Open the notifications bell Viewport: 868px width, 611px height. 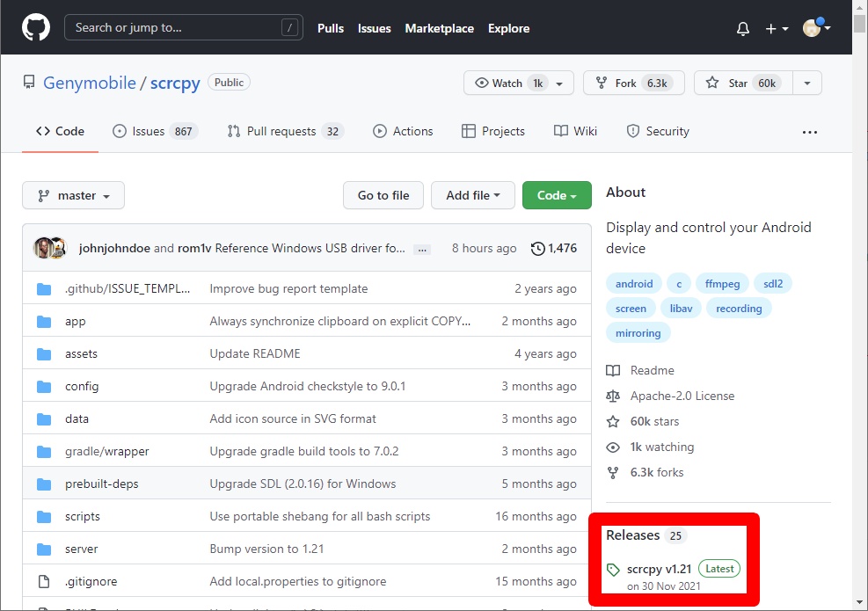[x=743, y=28]
